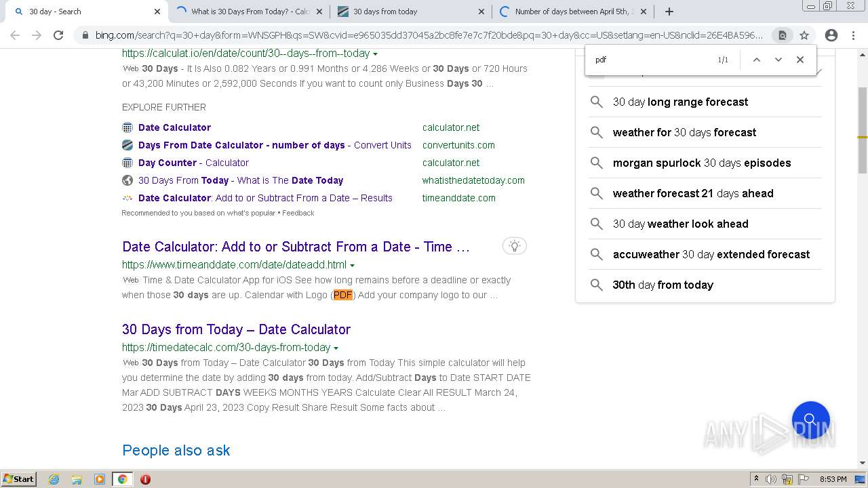868x488 pixels.
Task: Click the padlock site info icon
Action: 85,35
